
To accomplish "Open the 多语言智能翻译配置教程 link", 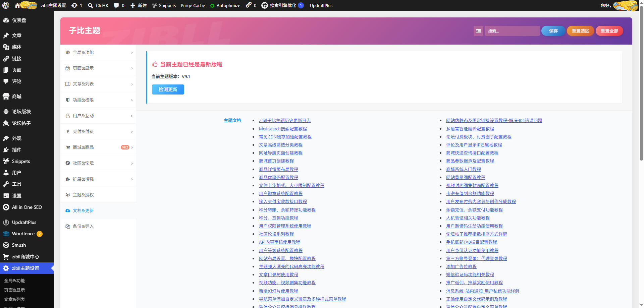I will click(x=470, y=129).
